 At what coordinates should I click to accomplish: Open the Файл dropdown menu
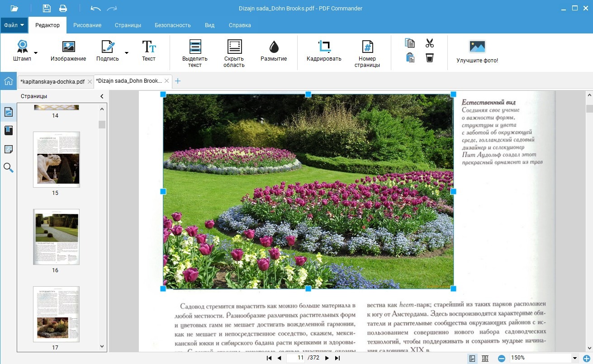(x=14, y=25)
